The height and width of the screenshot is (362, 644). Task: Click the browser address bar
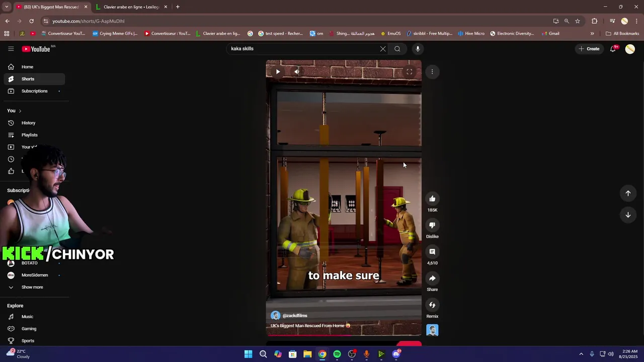coord(297,21)
